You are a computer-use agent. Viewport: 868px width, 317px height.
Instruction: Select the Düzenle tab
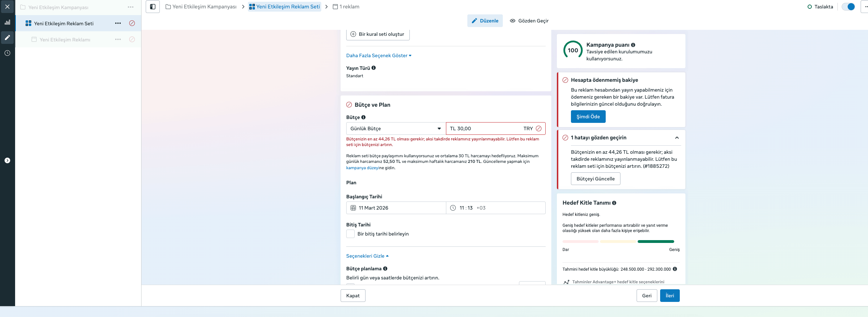tap(485, 21)
